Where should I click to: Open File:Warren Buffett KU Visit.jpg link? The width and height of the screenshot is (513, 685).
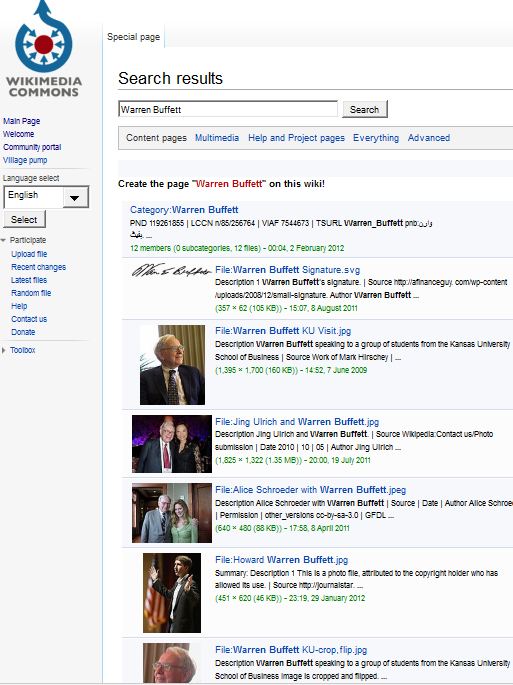[x=283, y=331]
